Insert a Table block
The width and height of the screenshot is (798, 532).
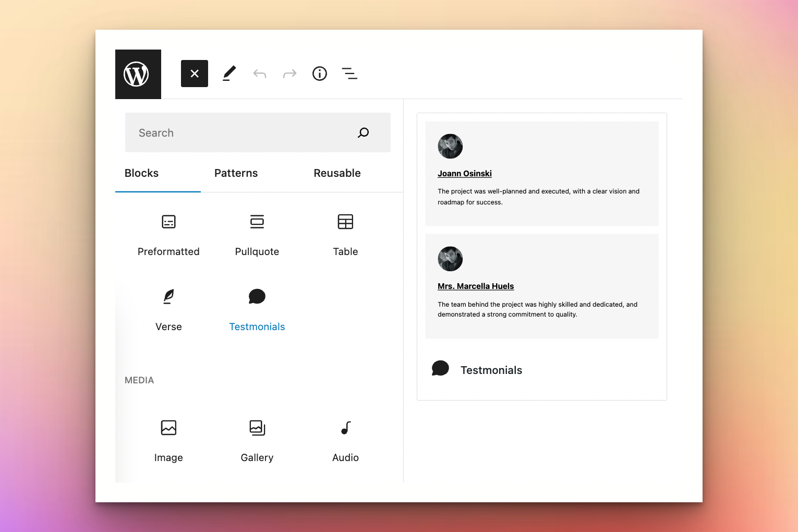(345, 235)
